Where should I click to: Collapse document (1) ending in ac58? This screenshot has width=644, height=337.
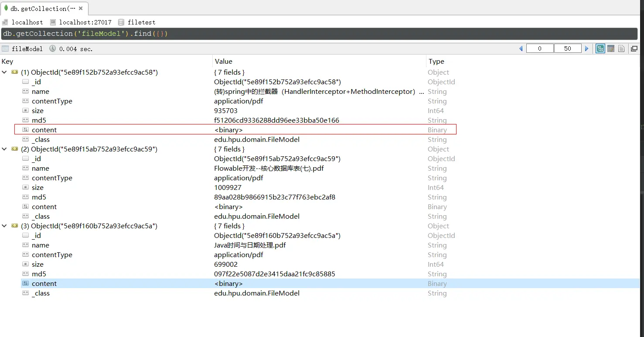[4, 72]
